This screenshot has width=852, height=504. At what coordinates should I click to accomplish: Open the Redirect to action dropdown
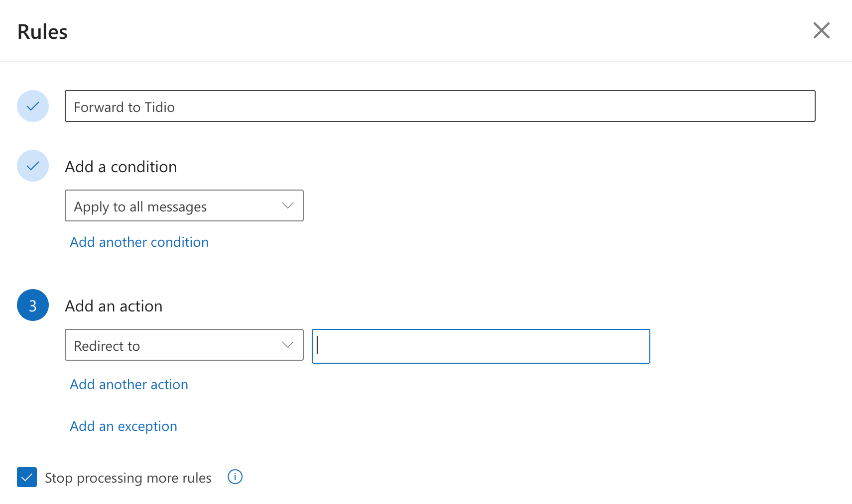tap(184, 345)
